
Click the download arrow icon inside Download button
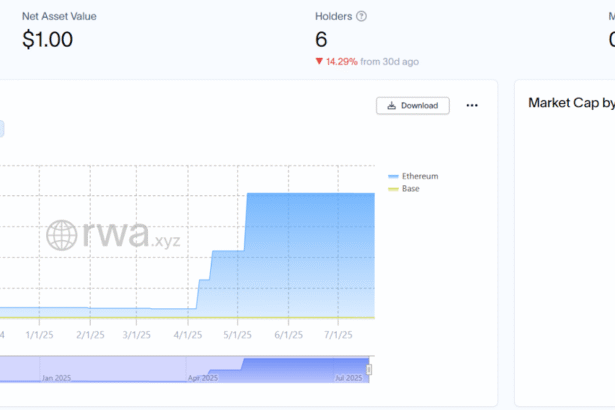(393, 105)
